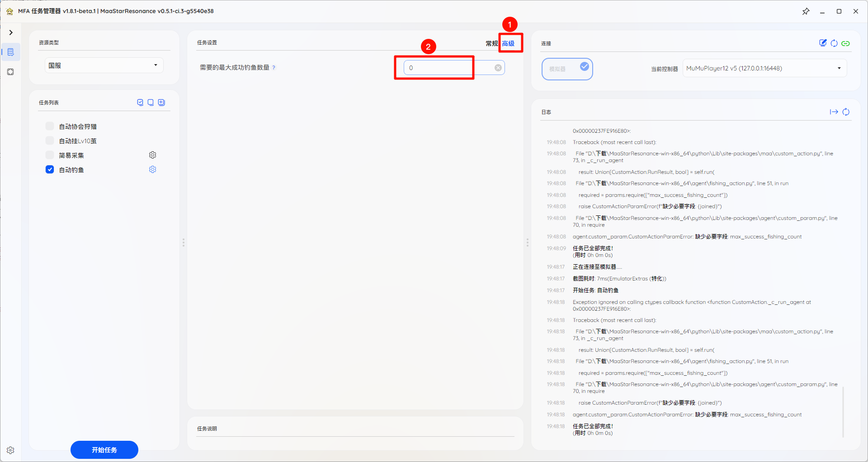Open the screenshot tool in sidebar
Viewport: 868px width, 462px height.
(10, 72)
